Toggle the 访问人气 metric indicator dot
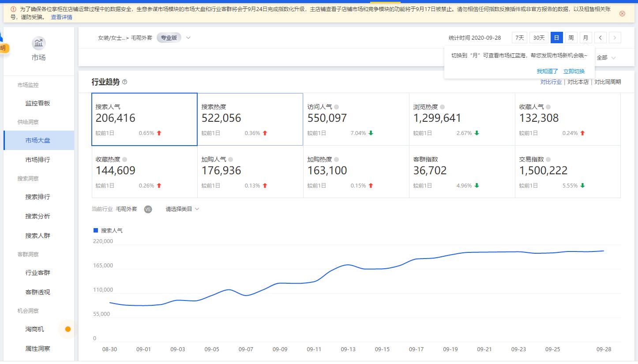 [x=337, y=107]
